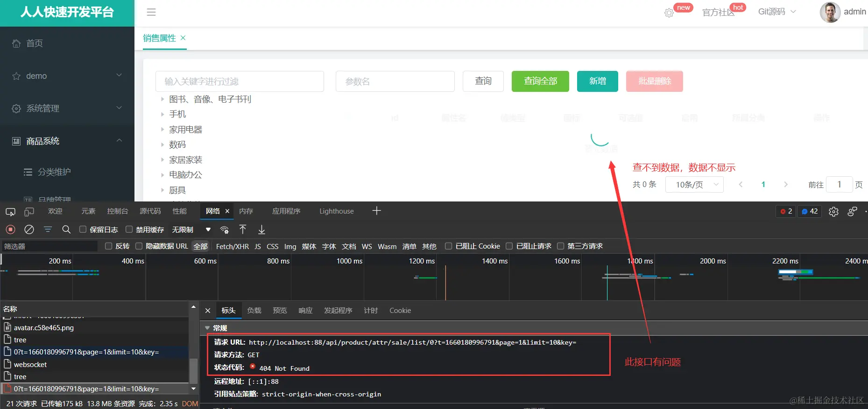
Task: Open network conditions wifi icon
Action: coord(225,229)
